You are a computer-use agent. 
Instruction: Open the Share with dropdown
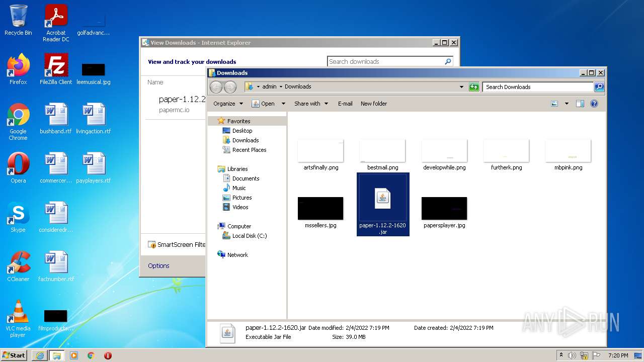[311, 104]
